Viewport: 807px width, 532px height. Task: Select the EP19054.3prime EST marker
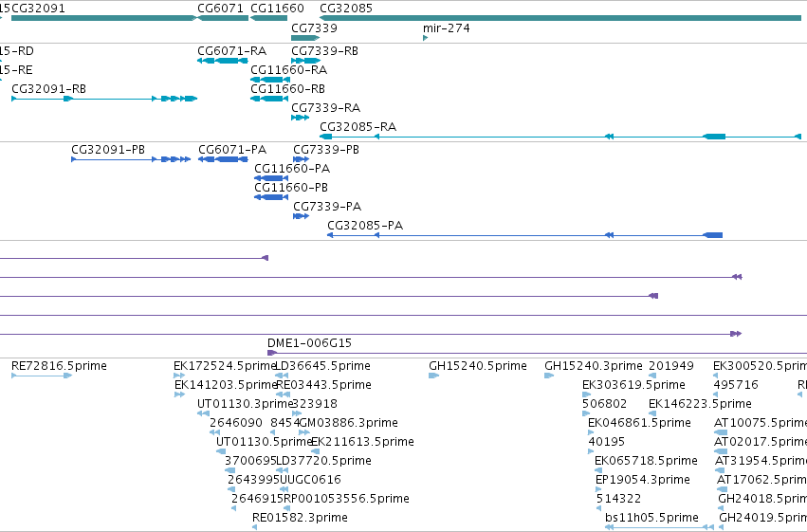599,490
